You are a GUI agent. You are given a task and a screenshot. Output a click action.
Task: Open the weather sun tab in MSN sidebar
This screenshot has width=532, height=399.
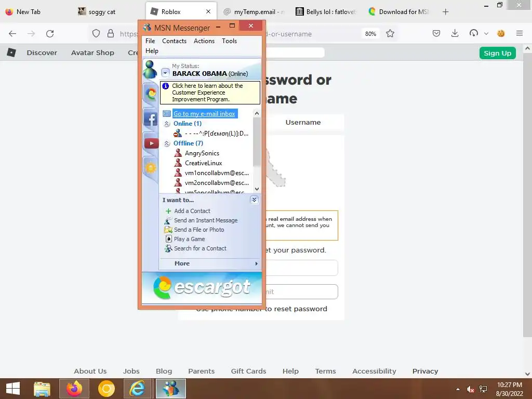[x=151, y=168]
